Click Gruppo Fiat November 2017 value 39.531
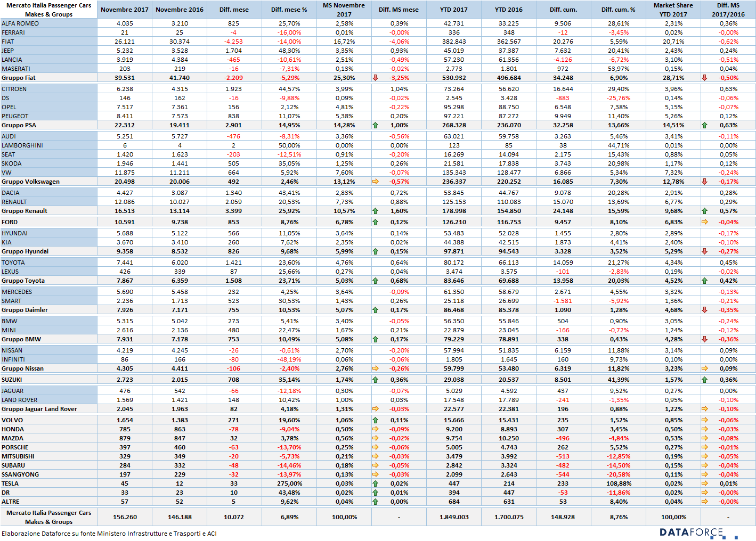The width and height of the screenshot is (756, 541). pos(125,78)
